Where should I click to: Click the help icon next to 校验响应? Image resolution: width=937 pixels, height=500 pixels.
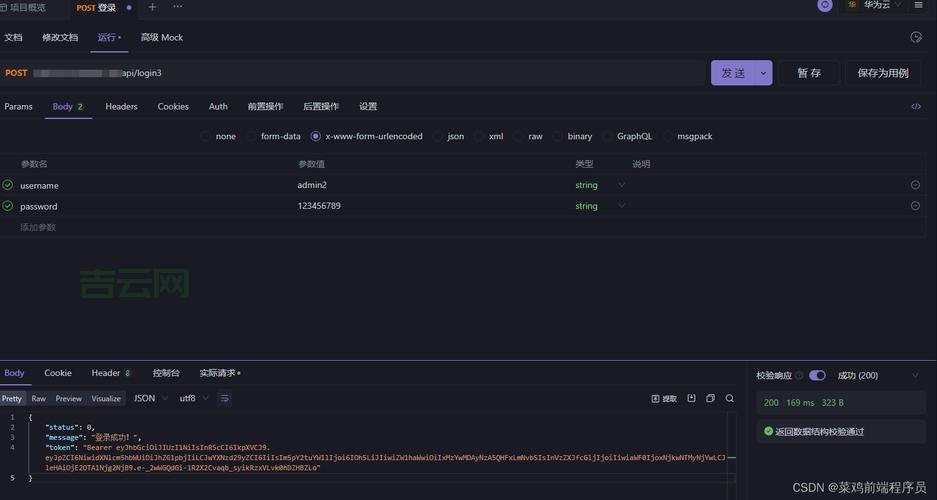tap(799, 376)
